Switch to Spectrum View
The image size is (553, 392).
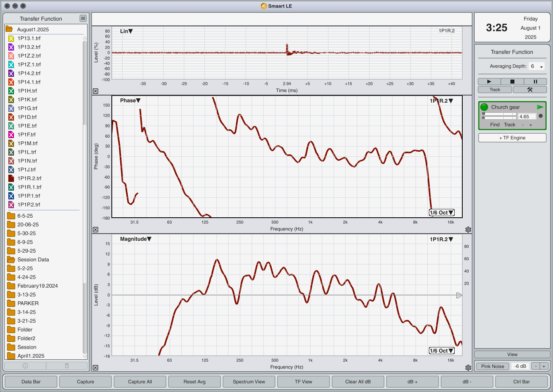pos(249,382)
